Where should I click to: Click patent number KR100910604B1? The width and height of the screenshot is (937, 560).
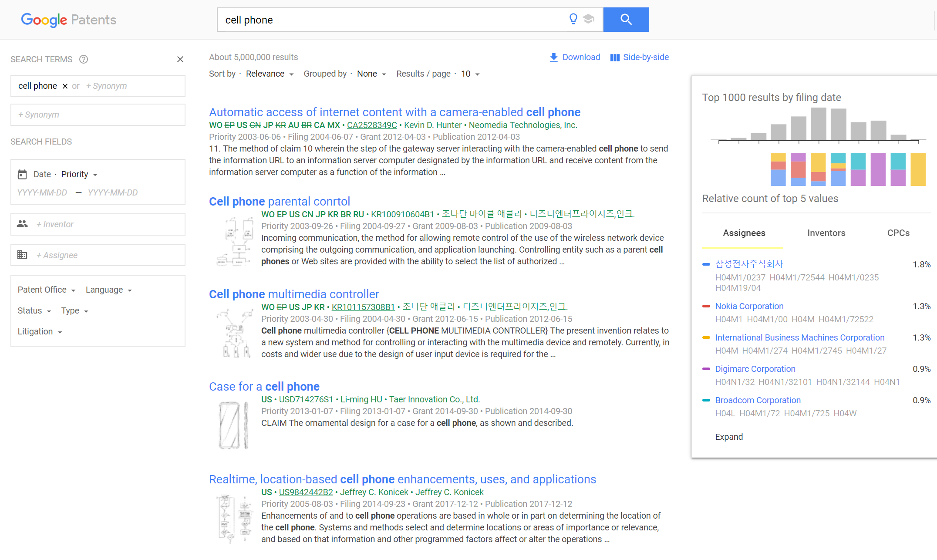pos(402,214)
